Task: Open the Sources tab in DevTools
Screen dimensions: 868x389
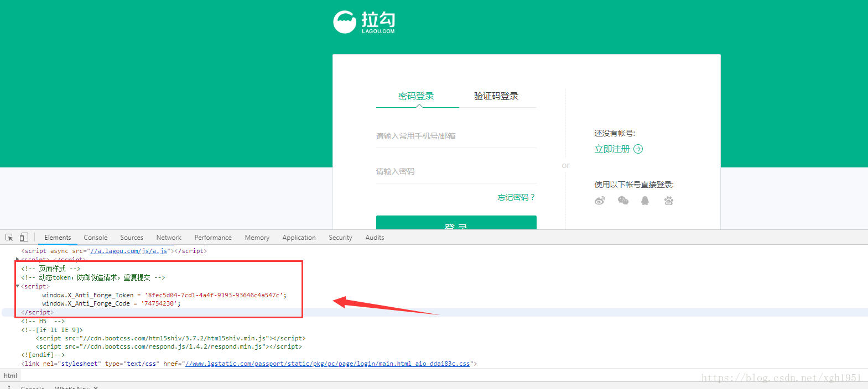Action: click(132, 238)
